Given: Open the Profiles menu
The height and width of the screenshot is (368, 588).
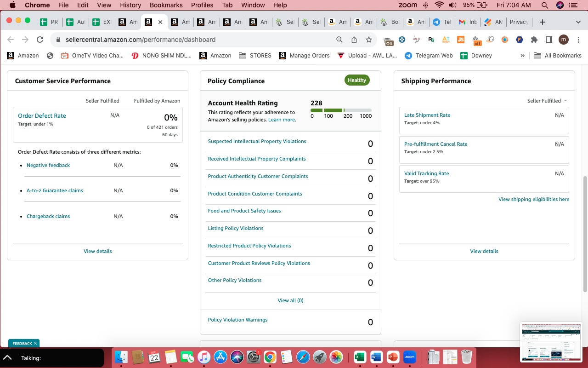Looking at the screenshot, I should 202,5.
